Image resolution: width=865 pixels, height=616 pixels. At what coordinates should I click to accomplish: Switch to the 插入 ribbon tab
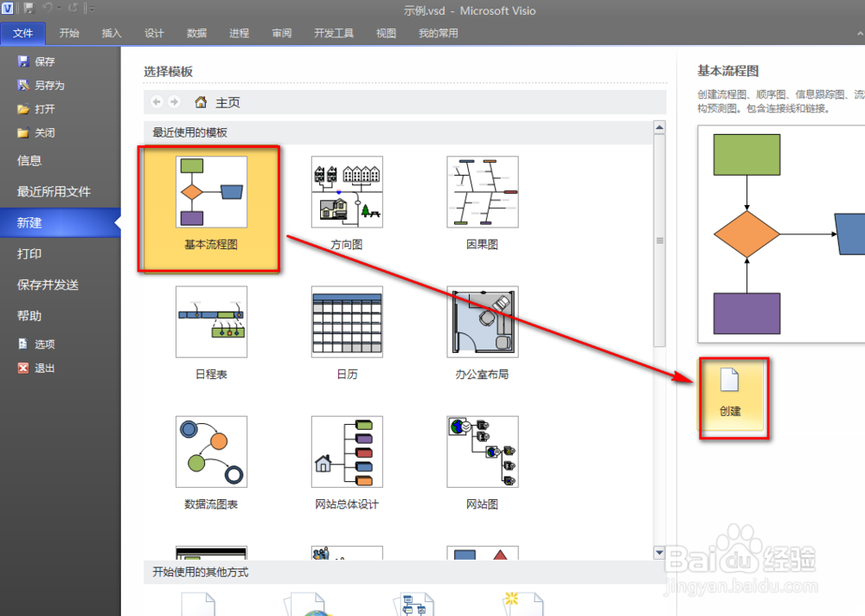(x=112, y=33)
